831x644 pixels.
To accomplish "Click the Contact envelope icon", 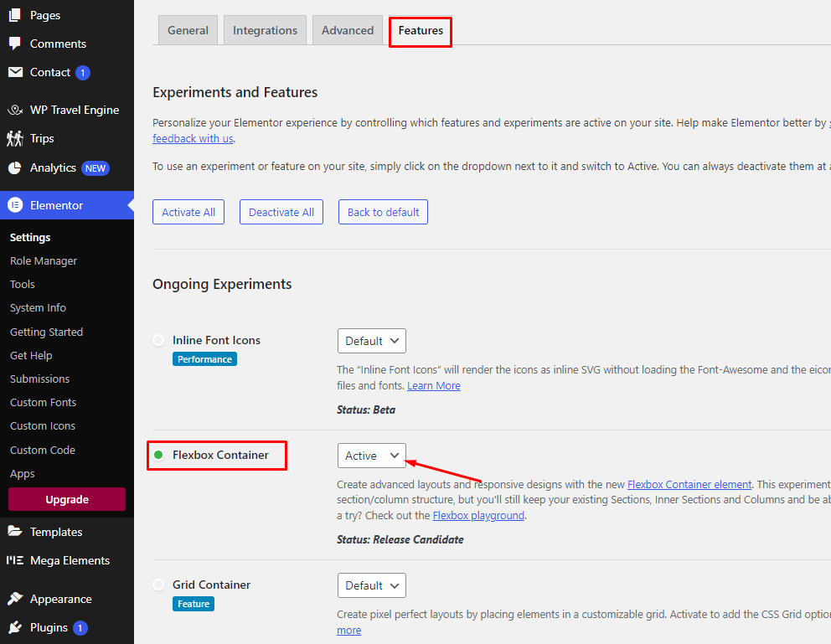I will (15, 72).
